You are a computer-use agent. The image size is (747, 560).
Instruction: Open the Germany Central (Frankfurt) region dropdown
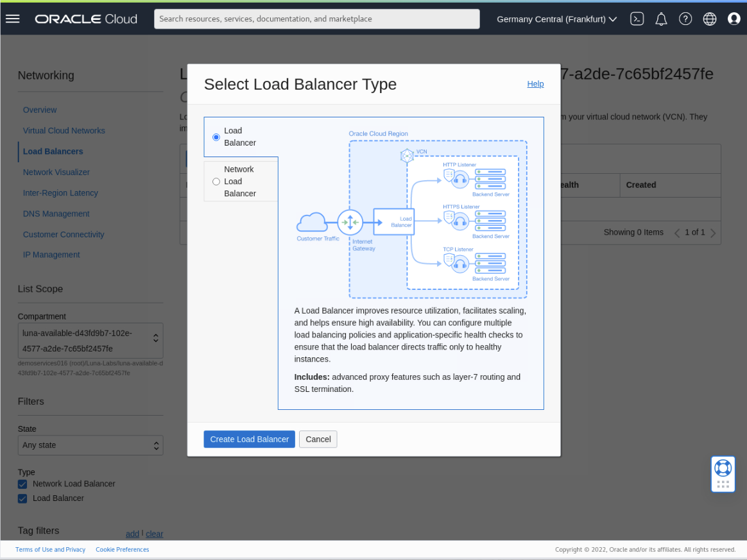click(555, 19)
